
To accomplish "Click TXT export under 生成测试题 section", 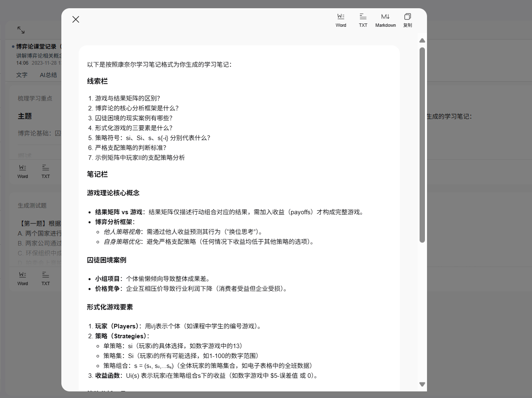I will tap(46, 279).
